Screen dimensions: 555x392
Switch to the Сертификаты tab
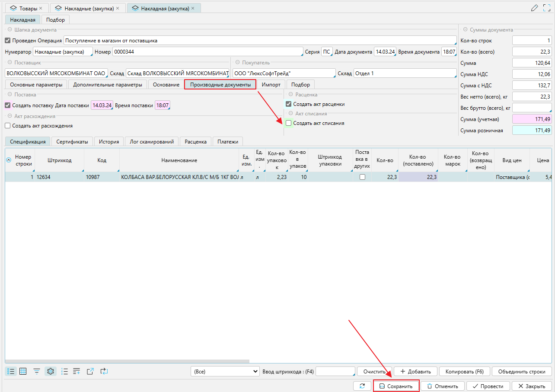coord(72,141)
